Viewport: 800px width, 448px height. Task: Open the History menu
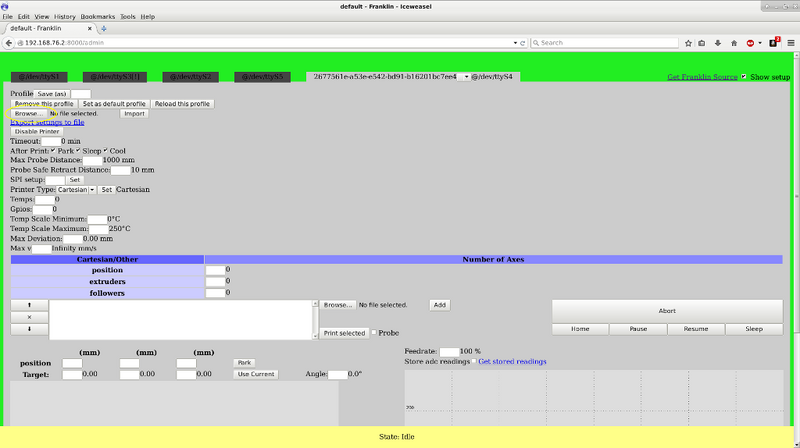pyautogui.click(x=64, y=17)
